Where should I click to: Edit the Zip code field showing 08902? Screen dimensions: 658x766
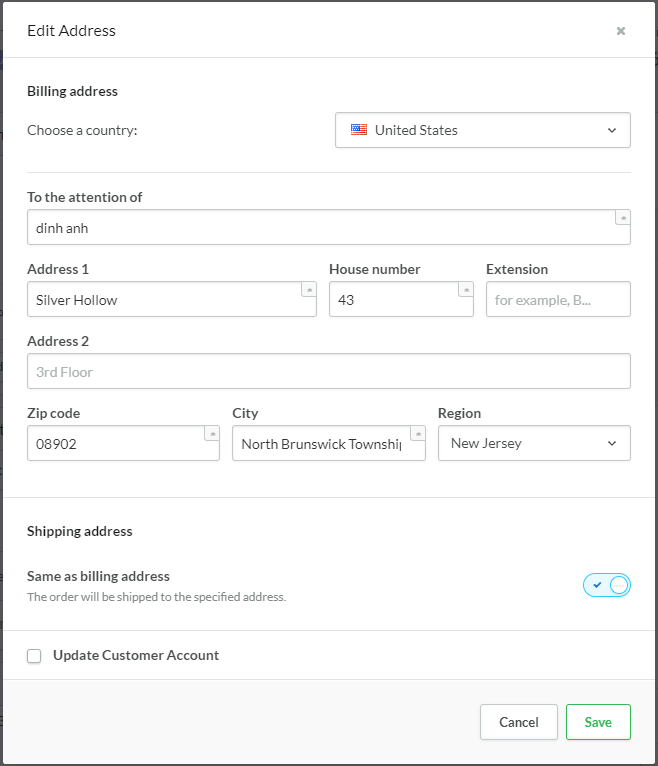123,443
